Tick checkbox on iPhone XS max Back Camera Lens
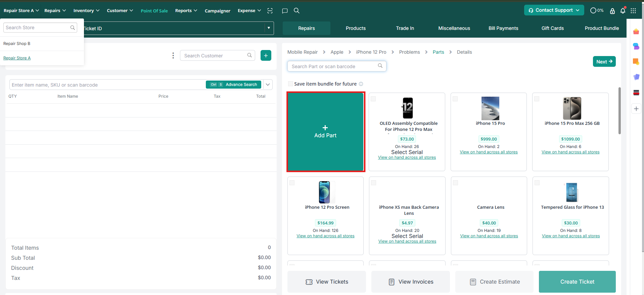Image resolution: width=644 pixels, height=295 pixels. click(374, 183)
